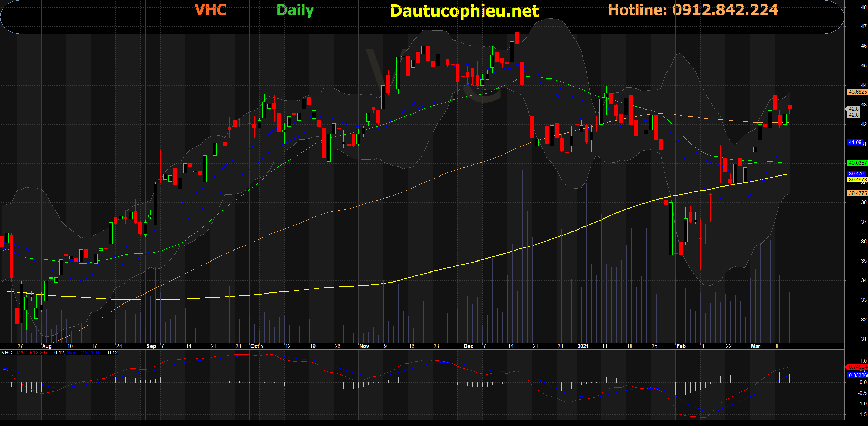Select the blue 41.08 price tag

tap(855, 142)
